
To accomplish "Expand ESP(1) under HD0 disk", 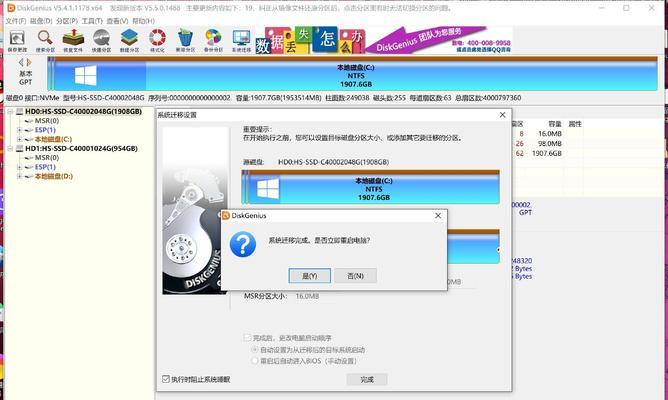I will coord(19,130).
